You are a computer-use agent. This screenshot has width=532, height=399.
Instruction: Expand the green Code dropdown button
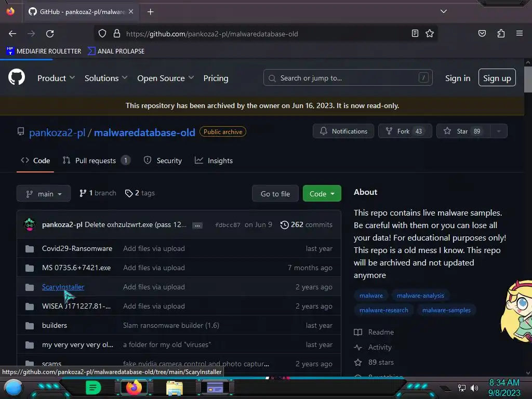point(322,193)
